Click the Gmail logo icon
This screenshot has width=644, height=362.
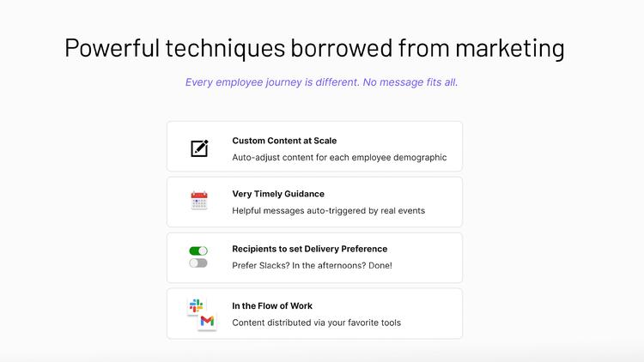pos(207,321)
